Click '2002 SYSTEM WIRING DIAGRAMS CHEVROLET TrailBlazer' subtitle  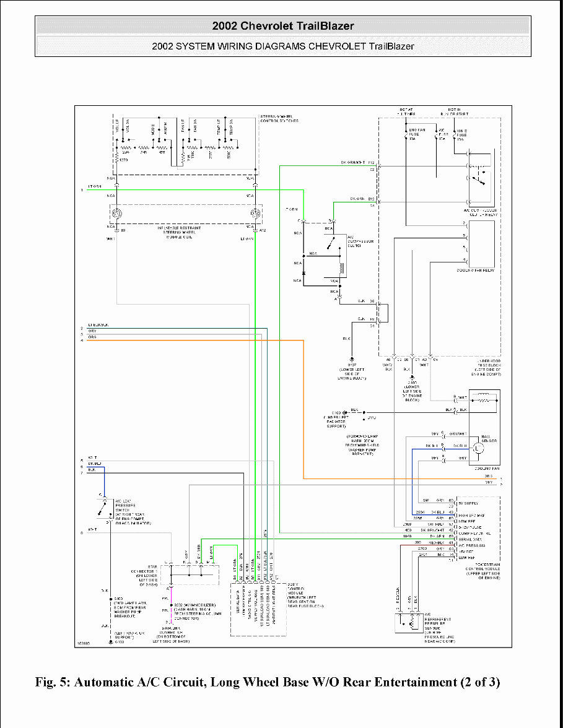coord(283,46)
